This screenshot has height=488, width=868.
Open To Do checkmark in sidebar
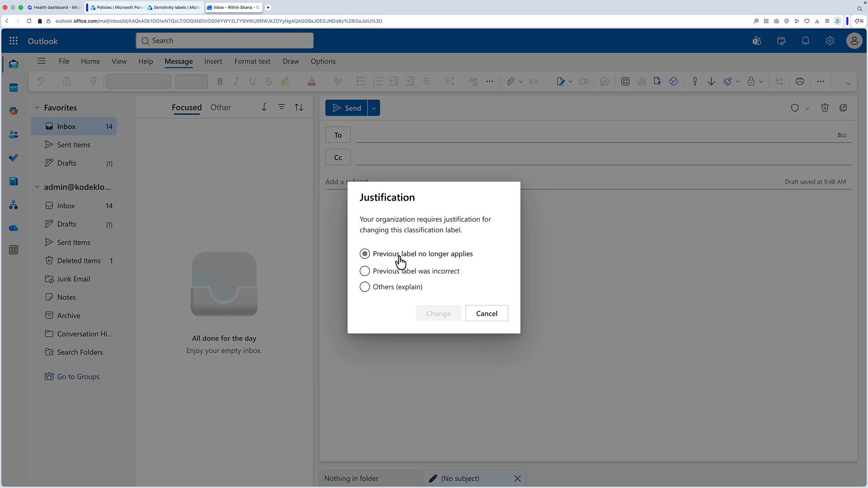[x=14, y=158]
